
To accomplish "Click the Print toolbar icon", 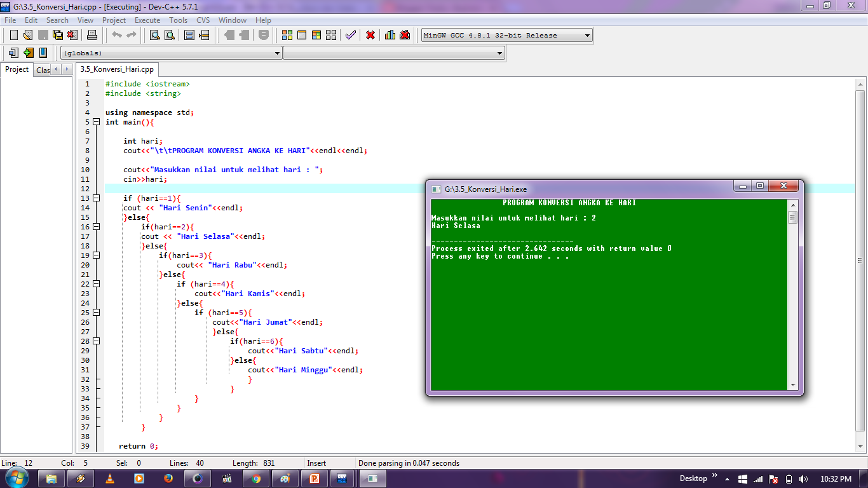I will 92,35.
